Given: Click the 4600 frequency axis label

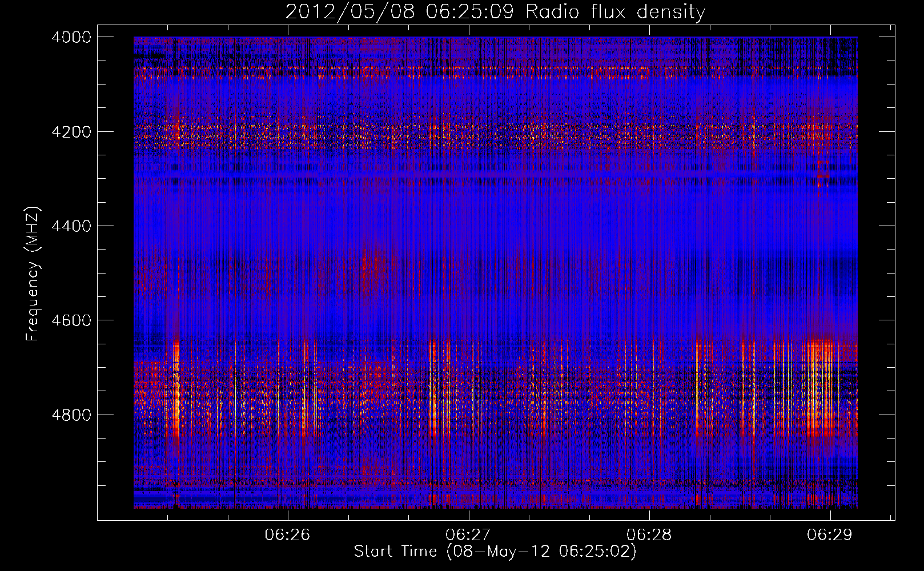Looking at the screenshot, I should [71, 320].
